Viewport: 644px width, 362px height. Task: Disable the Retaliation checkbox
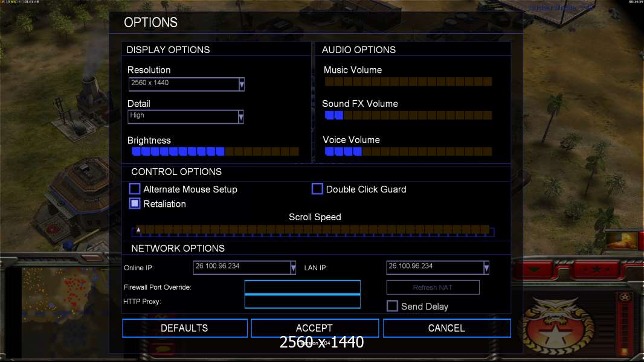(x=135, y=203)
